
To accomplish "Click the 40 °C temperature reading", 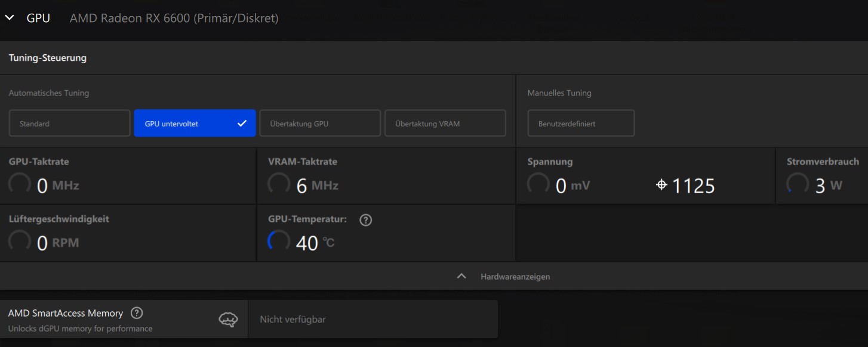I will pyautogui.click(x=315, y=243).
